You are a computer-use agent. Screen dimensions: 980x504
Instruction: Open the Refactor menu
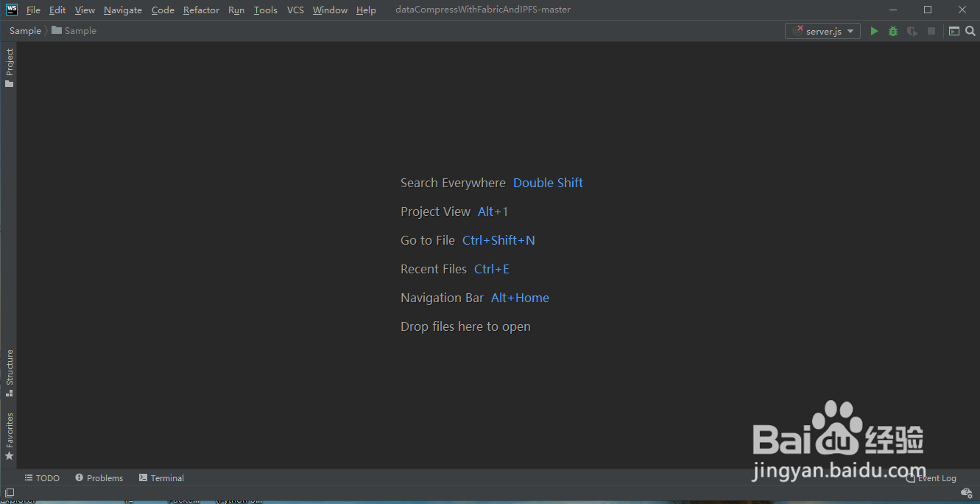coord(201,10)
